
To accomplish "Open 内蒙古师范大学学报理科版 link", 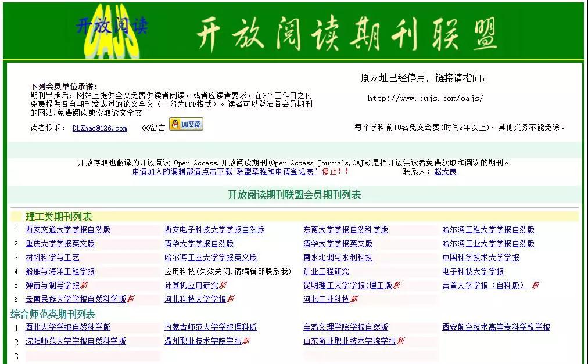I will [211, 327].
